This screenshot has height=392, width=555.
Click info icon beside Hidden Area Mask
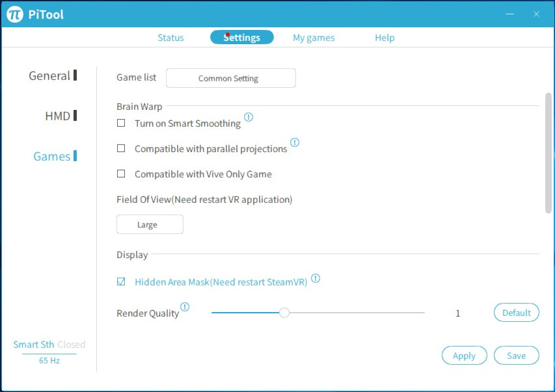tap(316, 278)
